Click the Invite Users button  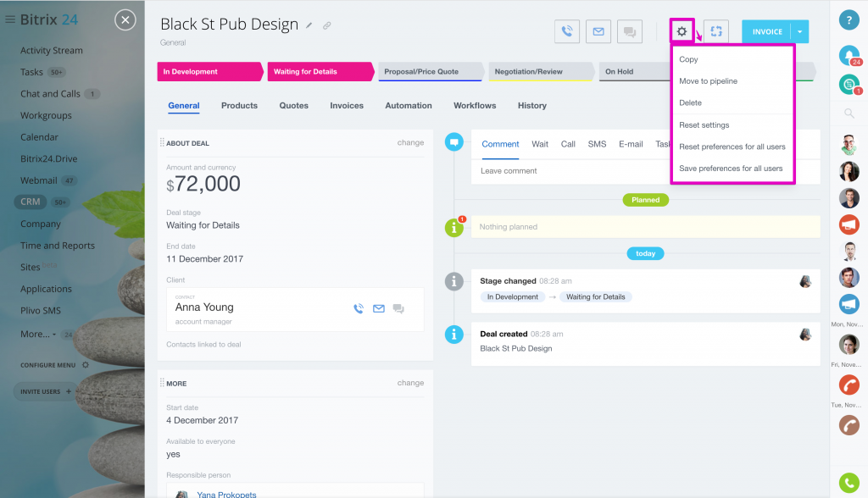46,391
